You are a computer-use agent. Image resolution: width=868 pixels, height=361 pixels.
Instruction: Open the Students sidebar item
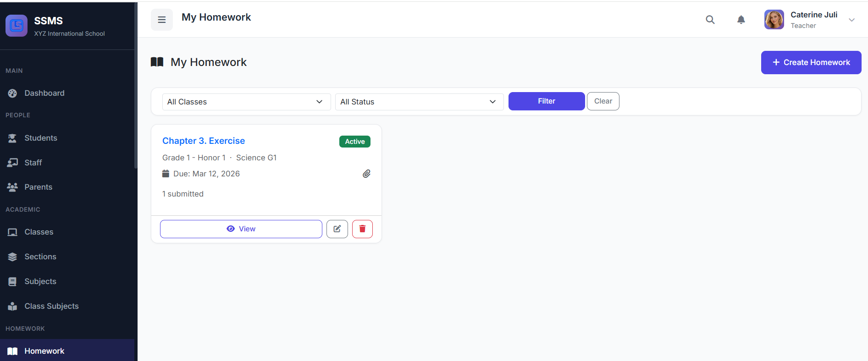[41, 138]
